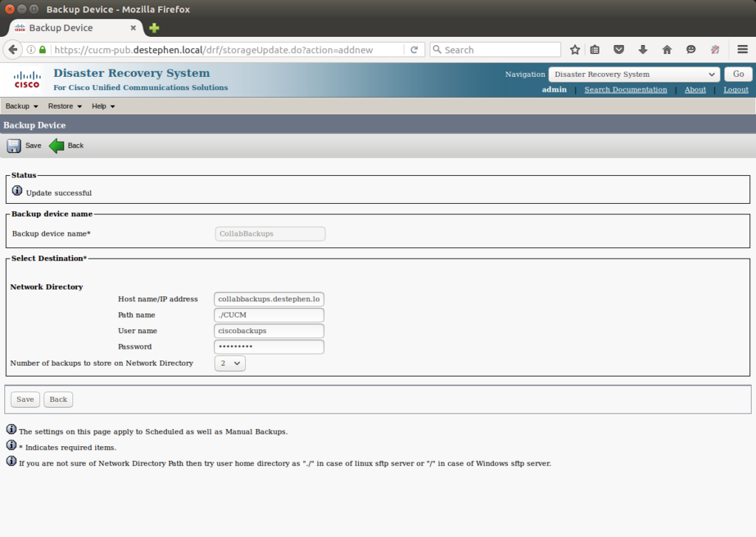Click the User name field
The width and height of the screenshot is (756, 537).
pos(269,331)
